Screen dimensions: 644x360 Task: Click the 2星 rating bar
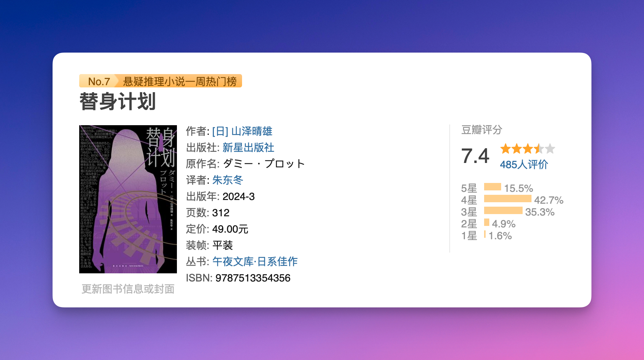point(487,222)
